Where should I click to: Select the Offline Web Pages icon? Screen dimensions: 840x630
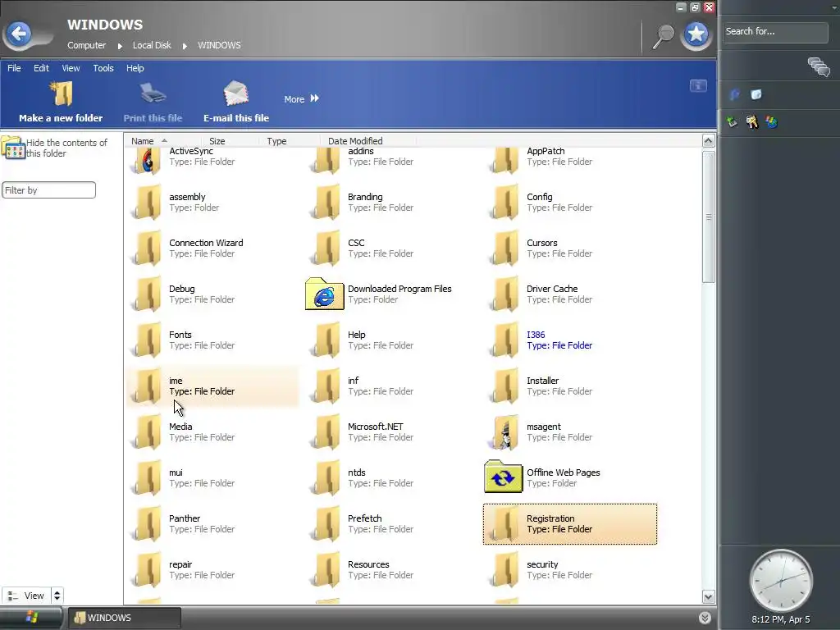click(503, 477)
